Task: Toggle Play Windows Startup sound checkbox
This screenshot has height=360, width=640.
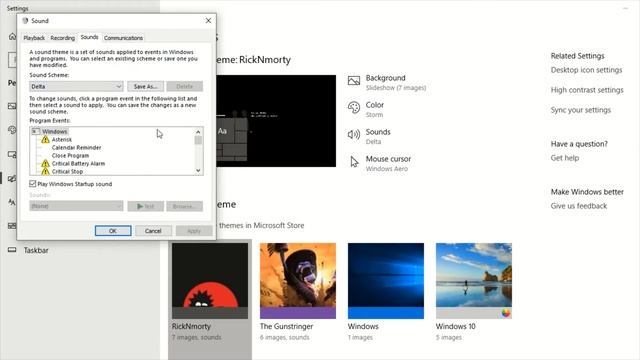Action: pos(33,184)
